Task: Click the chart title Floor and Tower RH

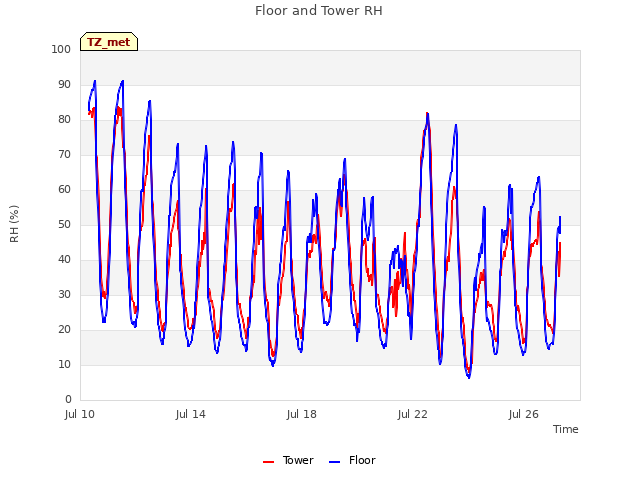Action: [x=319, y=11]
